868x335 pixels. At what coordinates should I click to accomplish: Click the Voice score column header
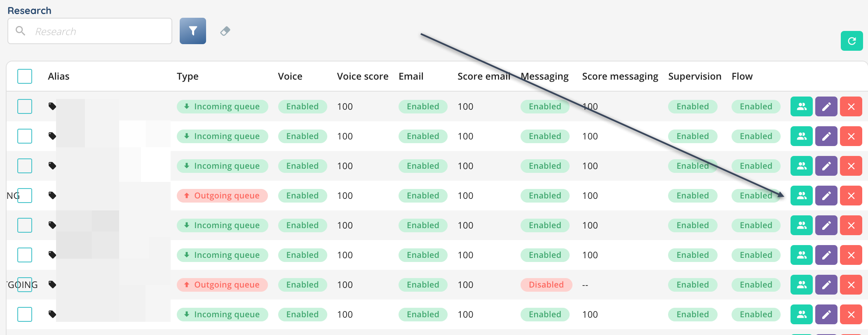point(362,76)
